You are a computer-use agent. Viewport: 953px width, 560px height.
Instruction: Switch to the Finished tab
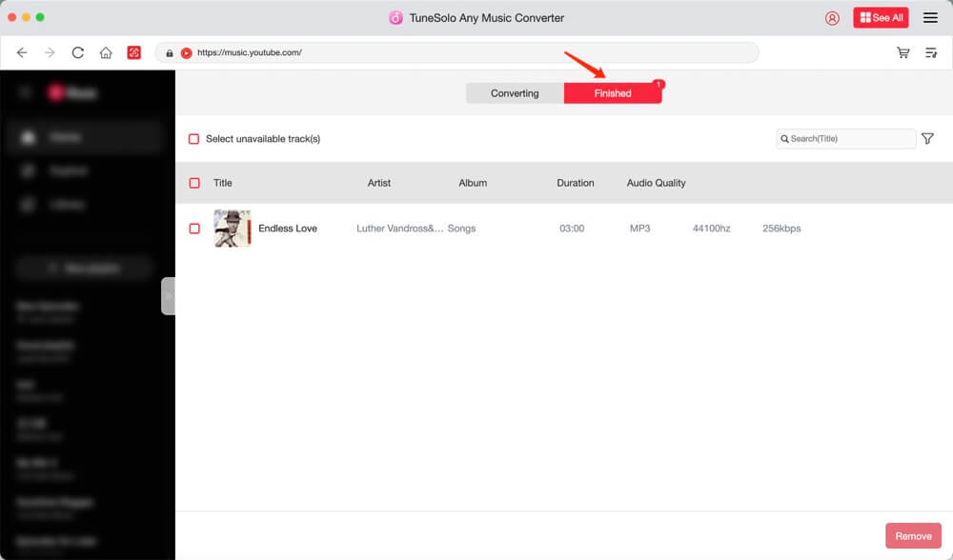(x=613, y=93)
